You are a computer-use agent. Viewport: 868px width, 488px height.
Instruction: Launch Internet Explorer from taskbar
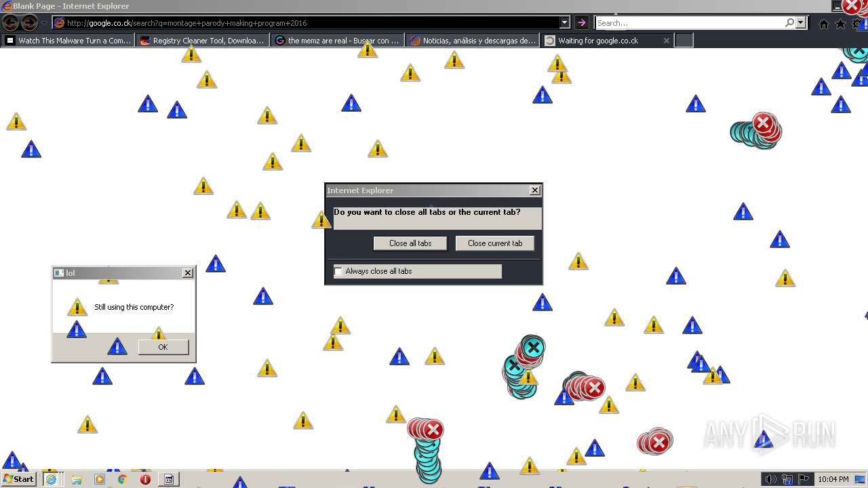51,479
